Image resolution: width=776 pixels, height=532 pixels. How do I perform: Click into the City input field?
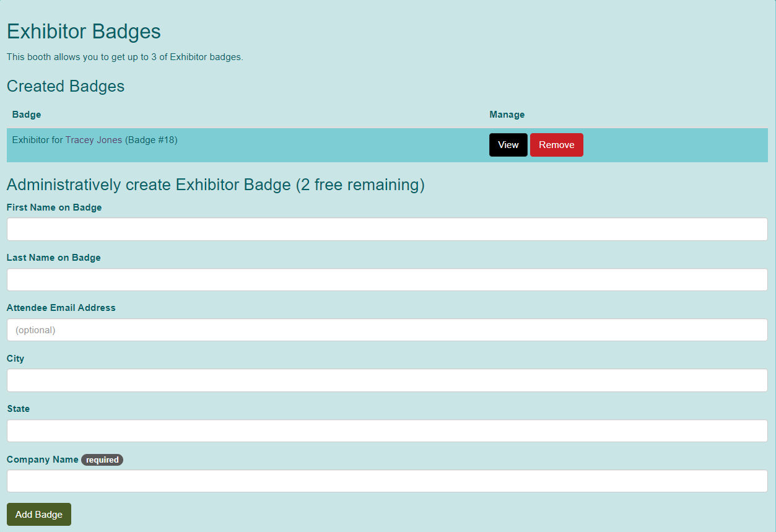387,380
